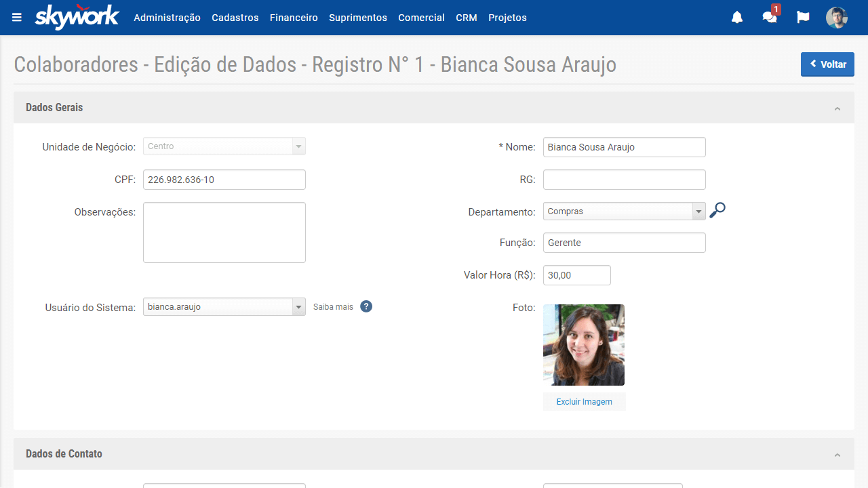Open the Financeiro menu

(294, 18)
